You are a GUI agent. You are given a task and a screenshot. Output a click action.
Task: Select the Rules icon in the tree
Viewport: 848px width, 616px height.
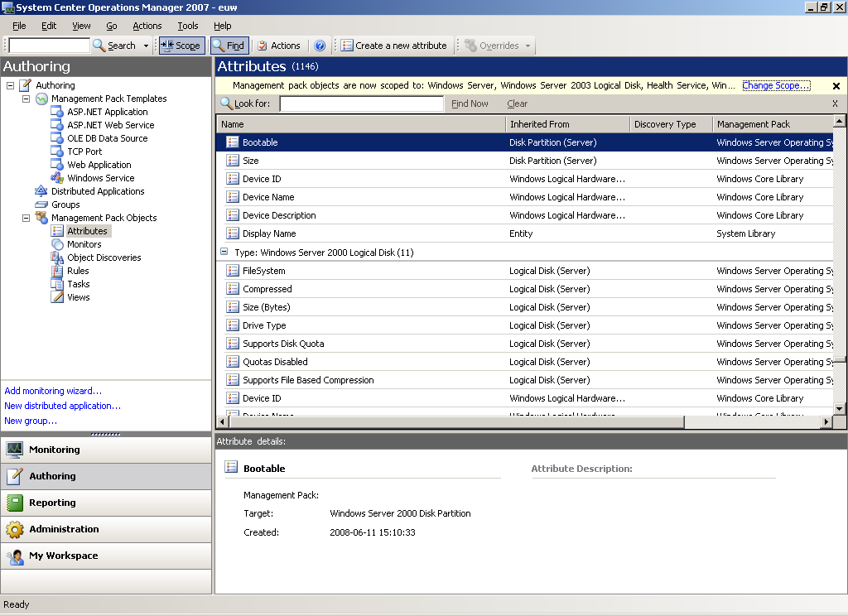pos(57,271)
